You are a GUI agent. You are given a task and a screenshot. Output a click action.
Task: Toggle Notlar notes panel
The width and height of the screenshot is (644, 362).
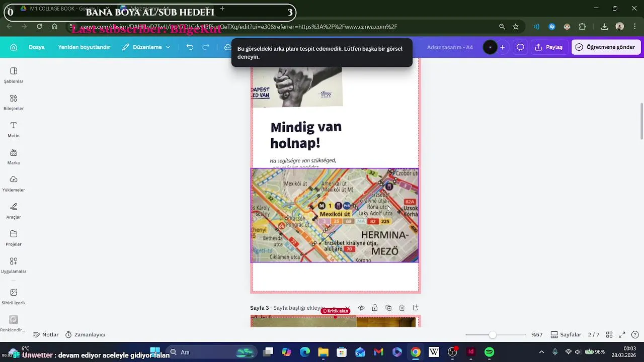pyautogui.click(x=46, y=335)
